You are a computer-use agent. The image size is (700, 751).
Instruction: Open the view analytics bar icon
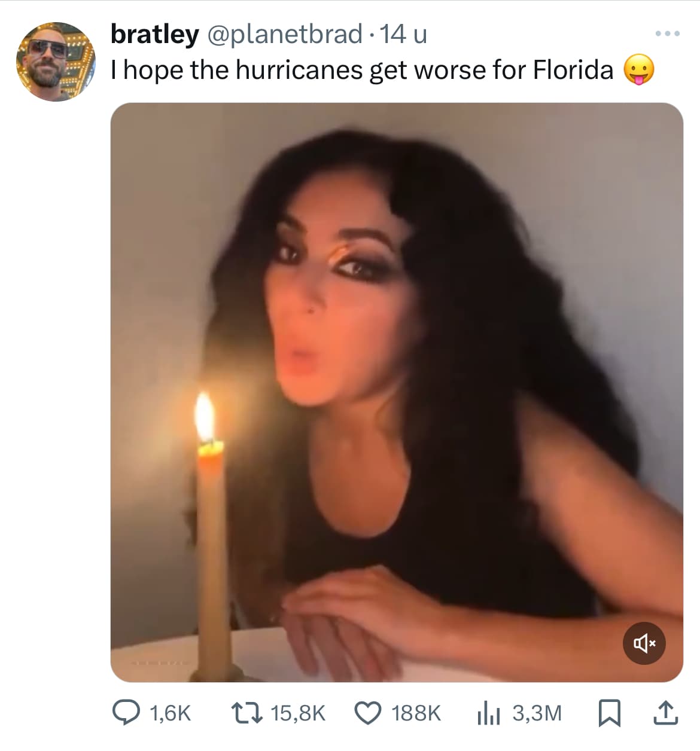(488, 713)
